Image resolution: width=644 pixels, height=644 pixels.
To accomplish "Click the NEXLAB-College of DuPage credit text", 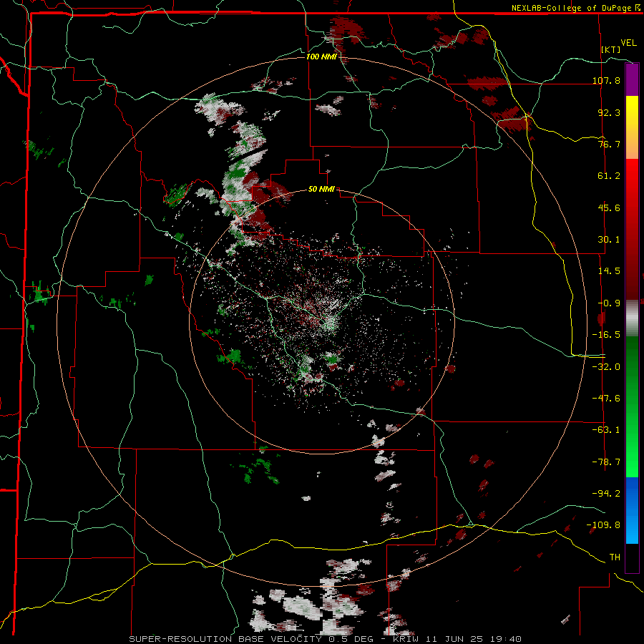I will pyautogui.click(x=574, y=8).
